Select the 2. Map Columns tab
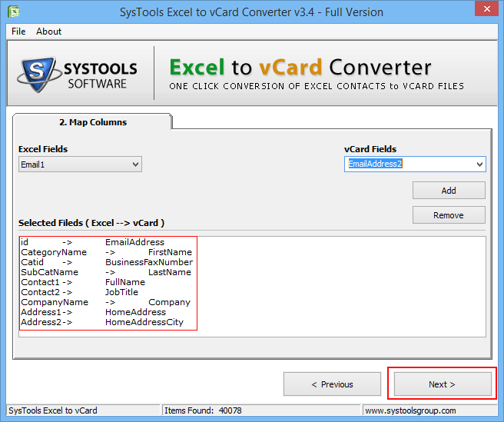 (92, 122)
